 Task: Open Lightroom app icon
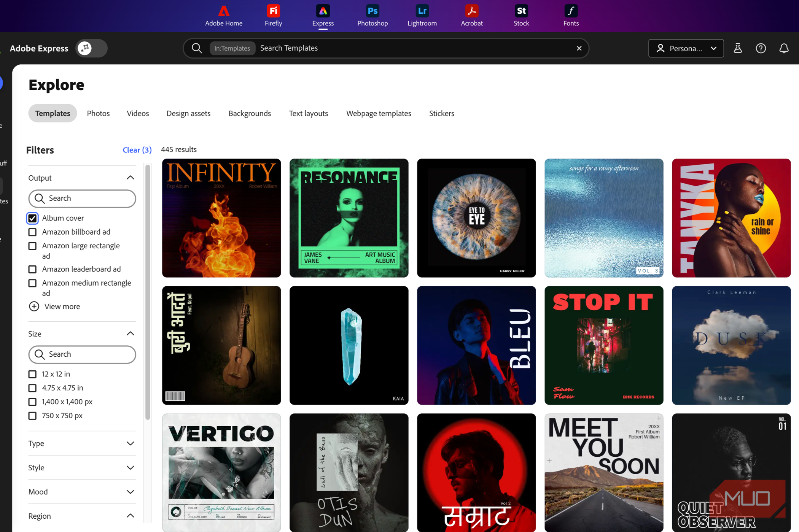click(422, 16)
